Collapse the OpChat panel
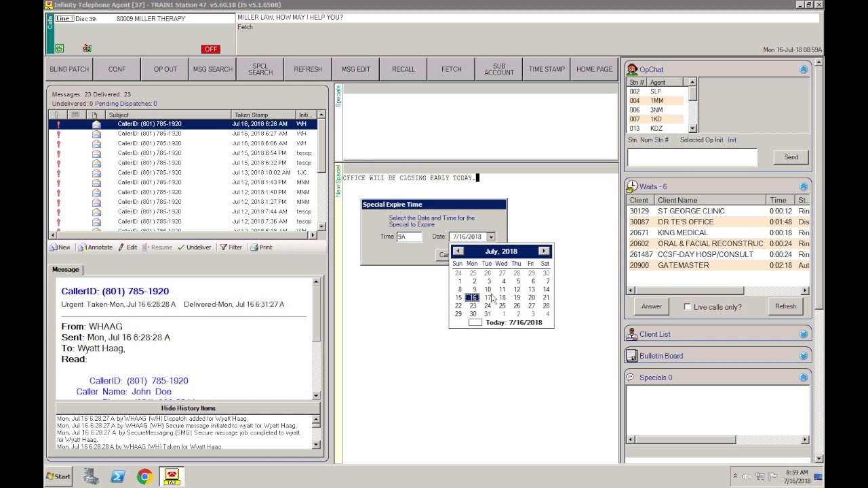The height and width of the screenshot is (488, 868). pos(804,69)
